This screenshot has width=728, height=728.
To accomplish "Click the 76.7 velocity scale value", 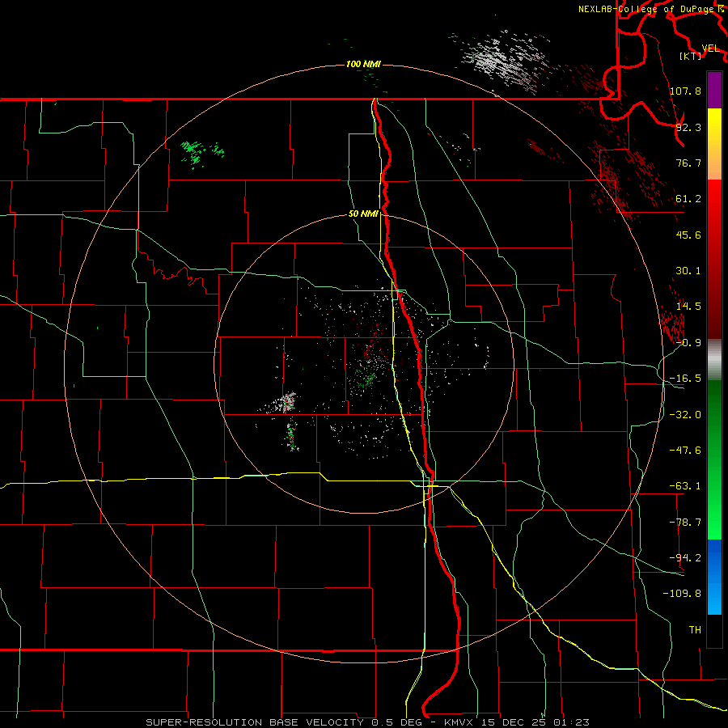I will point(688,163).
